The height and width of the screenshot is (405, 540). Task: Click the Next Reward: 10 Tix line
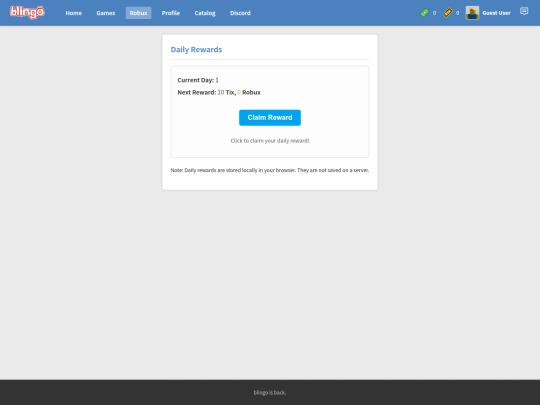click(x=219, y=92)
